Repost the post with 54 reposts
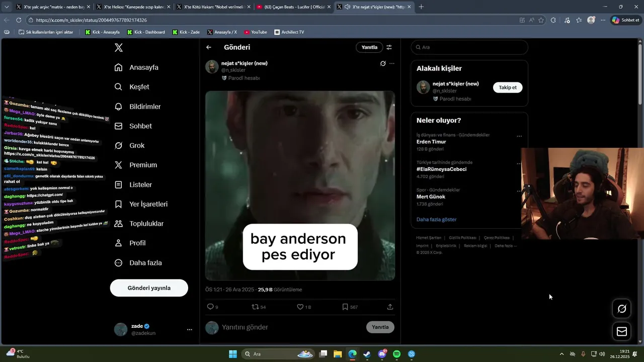 [259, 307]
